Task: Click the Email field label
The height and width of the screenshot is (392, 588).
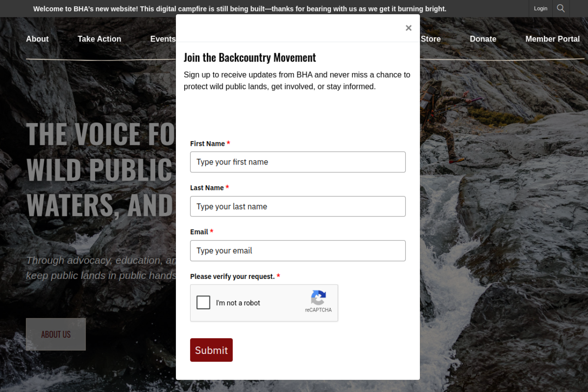Action: [199, 232]
